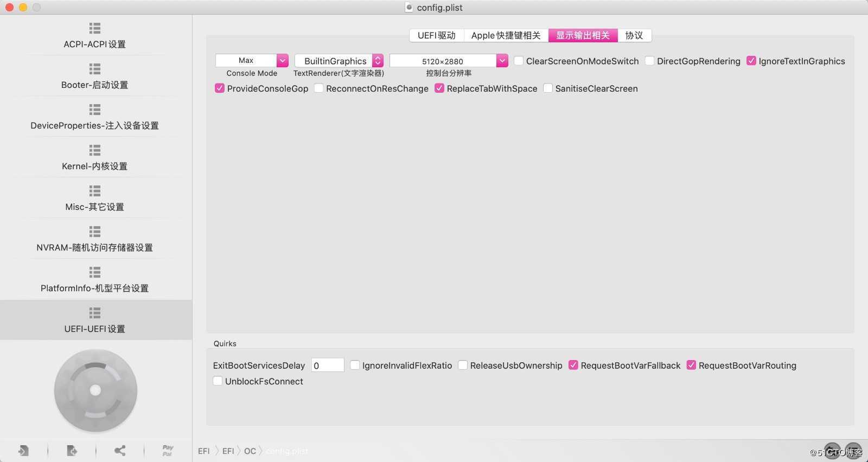Viewport: 868px width, 462px height.
Task: Enable ClearScreenOnModeSwitch checkbox
Action: coord(519,61)
